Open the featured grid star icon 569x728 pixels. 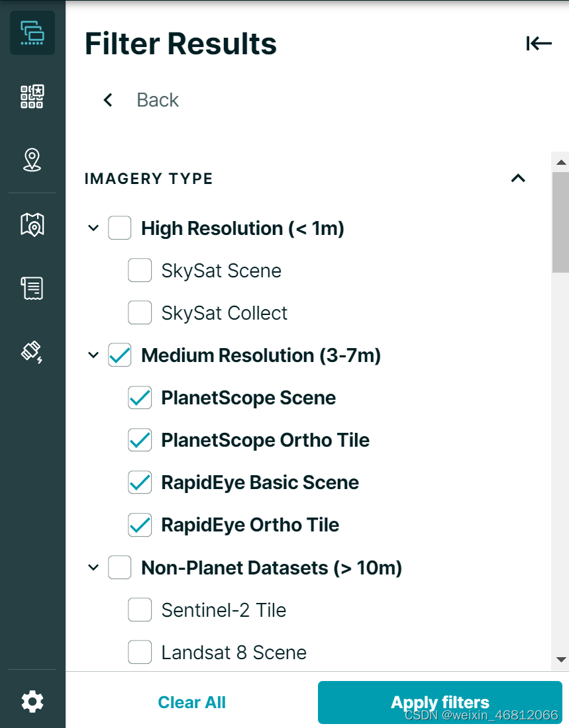[x=32, y=97]
